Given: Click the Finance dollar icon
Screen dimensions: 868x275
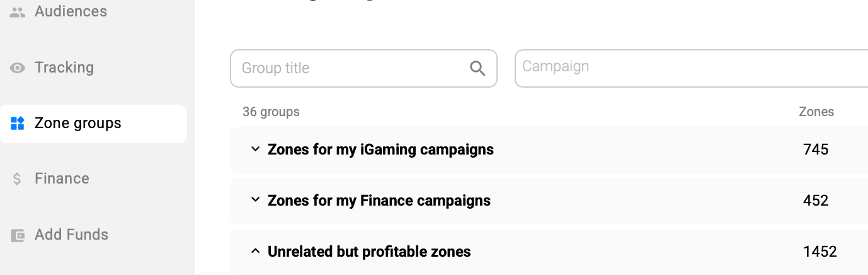Looking at the screenshot, I should click(18, 179).
